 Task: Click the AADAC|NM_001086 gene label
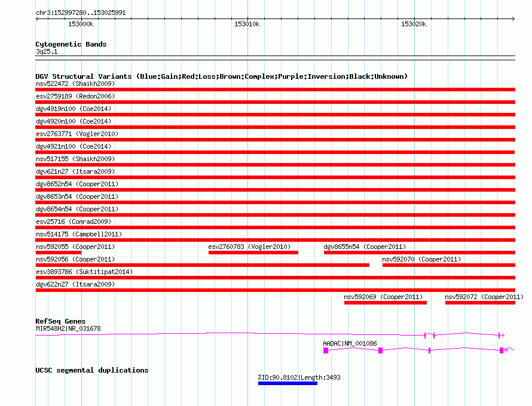pyautogui.click(x=350, y=343)
